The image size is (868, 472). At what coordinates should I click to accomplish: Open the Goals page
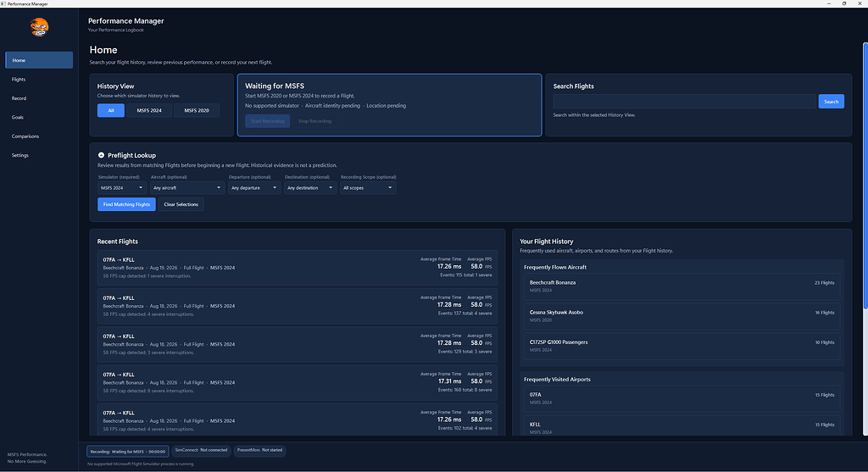(39, 117)
